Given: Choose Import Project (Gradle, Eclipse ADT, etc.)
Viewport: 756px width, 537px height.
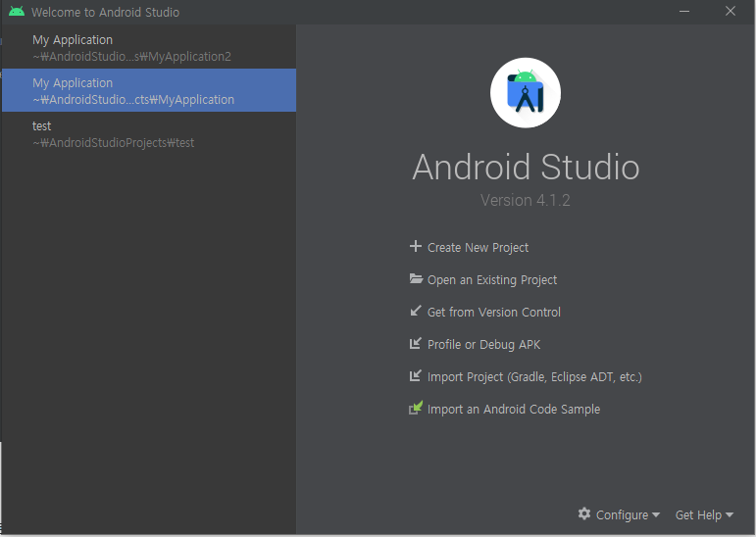Looking at the screenshot, I should pyautogui.click(x=534, y=376).
